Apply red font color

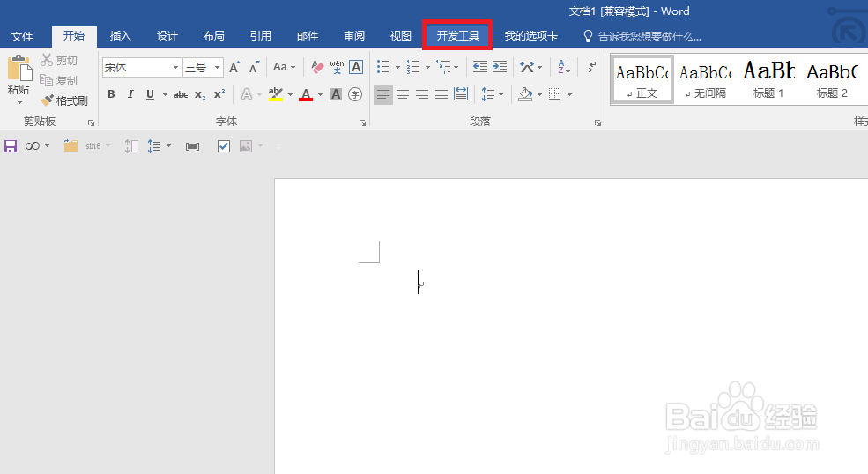(306, 94)
